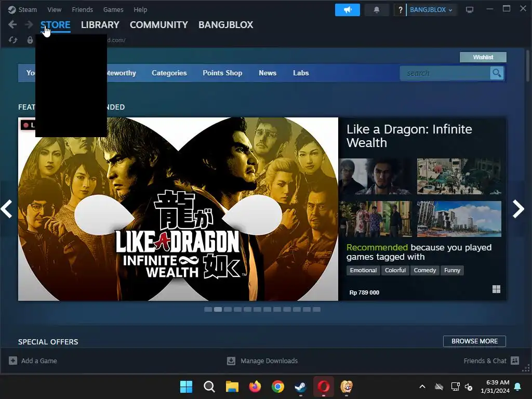Click the Steam icon in the taskbar

(x=301, y=387)
